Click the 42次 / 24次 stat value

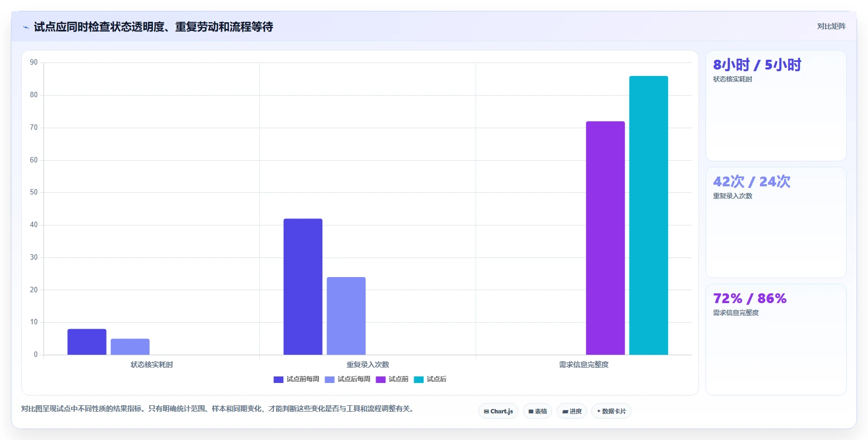pyautogui.click(x=752, y=181)
